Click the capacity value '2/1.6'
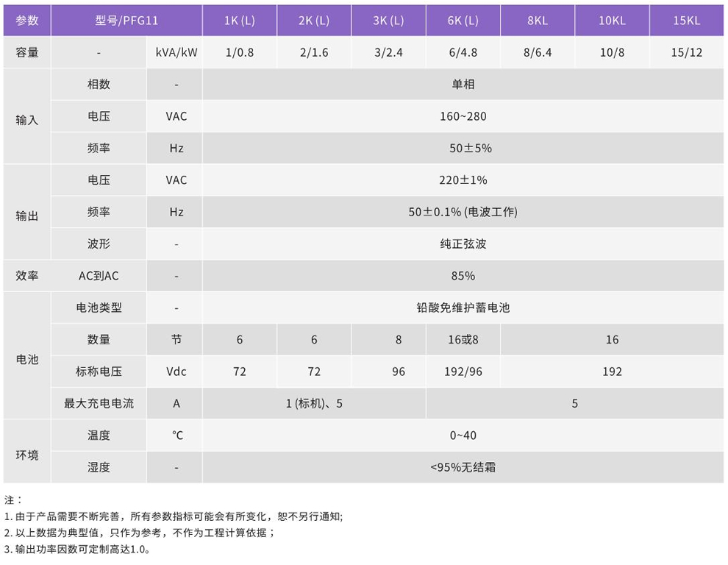The image size is (728, 565). (314, 52)
